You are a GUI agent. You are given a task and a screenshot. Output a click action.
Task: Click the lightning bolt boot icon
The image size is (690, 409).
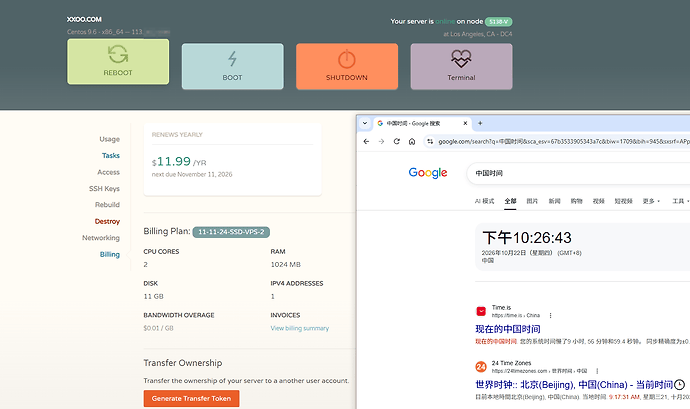tap(232, 59)
